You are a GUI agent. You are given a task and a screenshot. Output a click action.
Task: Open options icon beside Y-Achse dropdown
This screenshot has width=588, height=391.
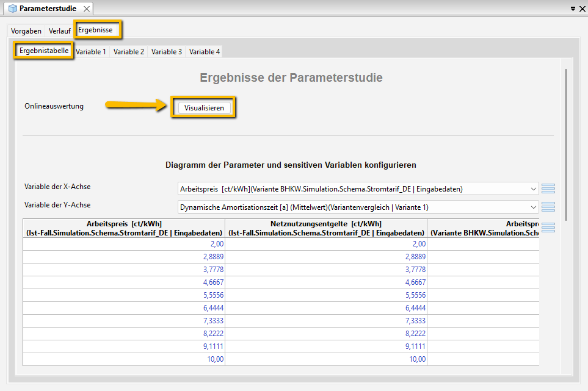[x=548, y=207]
